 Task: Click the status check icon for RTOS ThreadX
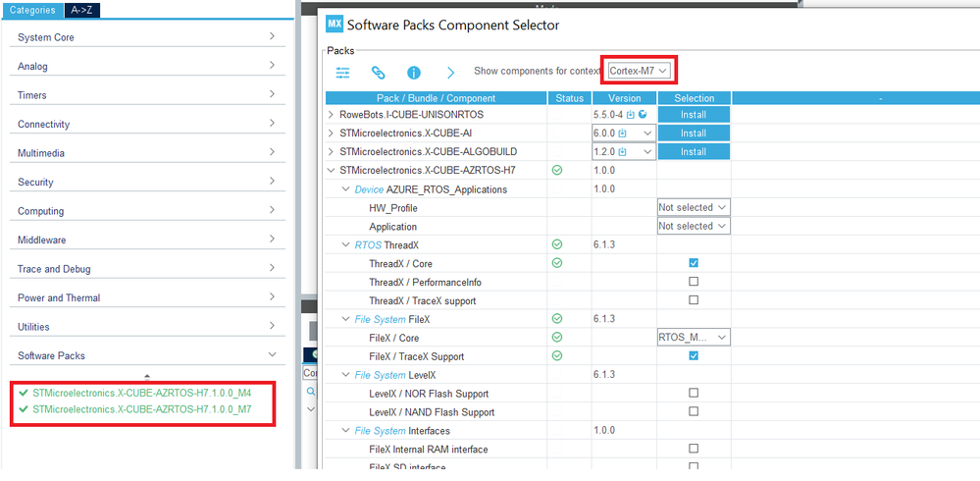[557, 244]
